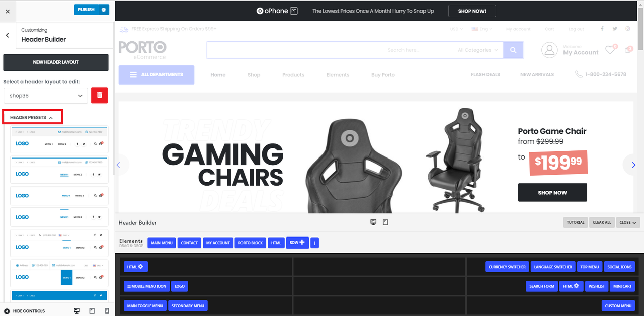This screenshot has height=316, width=644.
Task: Open the Flash Deals link
Action: tap(486, 74)
